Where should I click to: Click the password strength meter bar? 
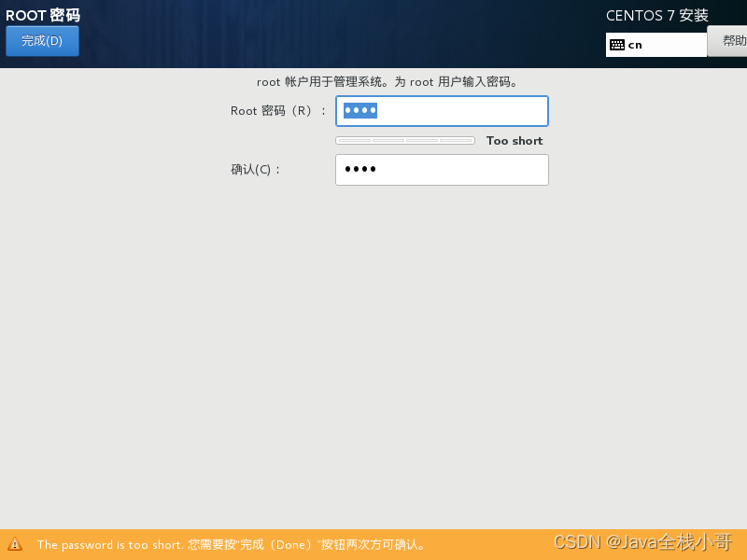click(405, 140)
